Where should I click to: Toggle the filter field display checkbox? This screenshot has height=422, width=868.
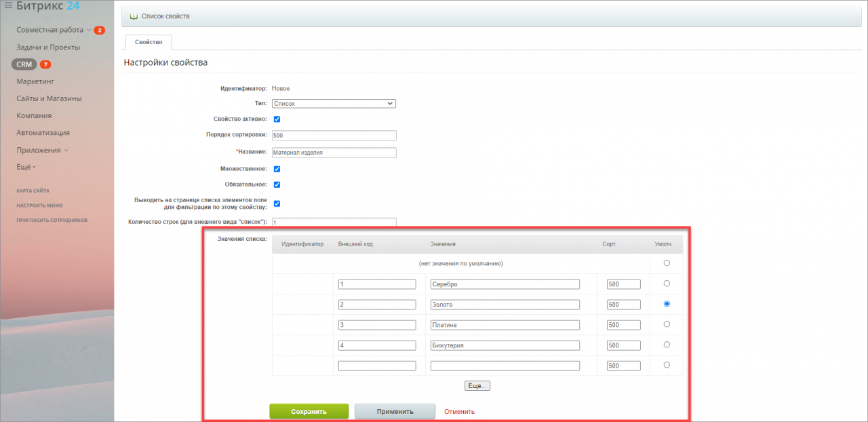[277, 204]
